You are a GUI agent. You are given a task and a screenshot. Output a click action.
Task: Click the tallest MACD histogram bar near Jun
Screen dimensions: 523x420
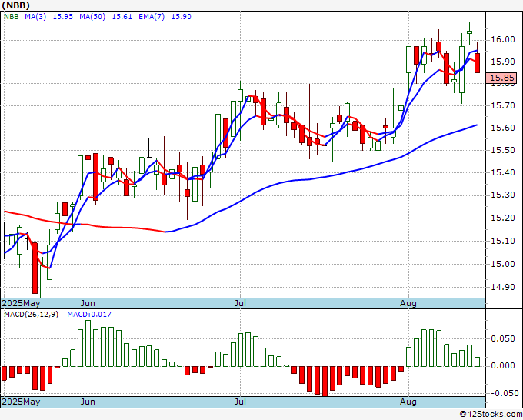click(x=88, y=343)
